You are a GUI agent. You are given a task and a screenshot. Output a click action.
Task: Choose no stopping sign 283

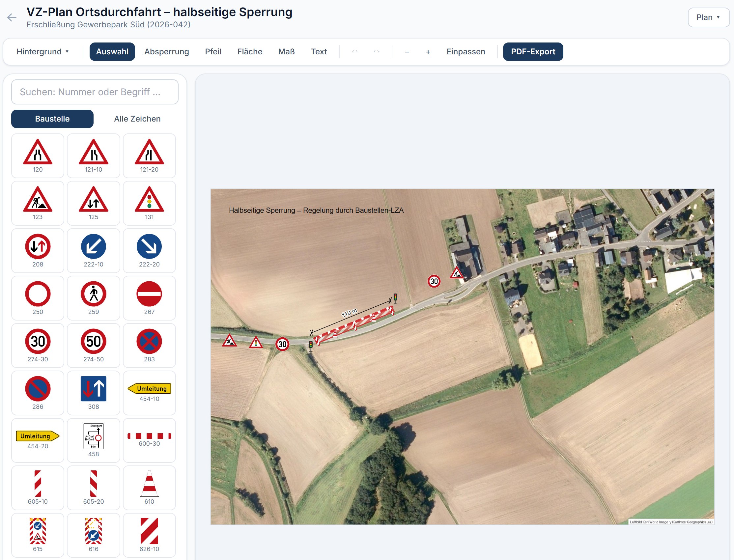tap(149, 346)
